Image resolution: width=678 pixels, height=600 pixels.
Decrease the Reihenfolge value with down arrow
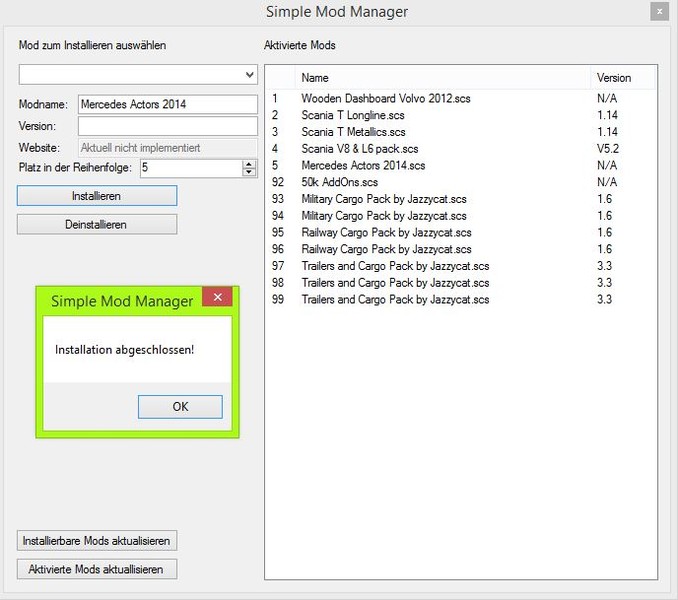[249, 172]
